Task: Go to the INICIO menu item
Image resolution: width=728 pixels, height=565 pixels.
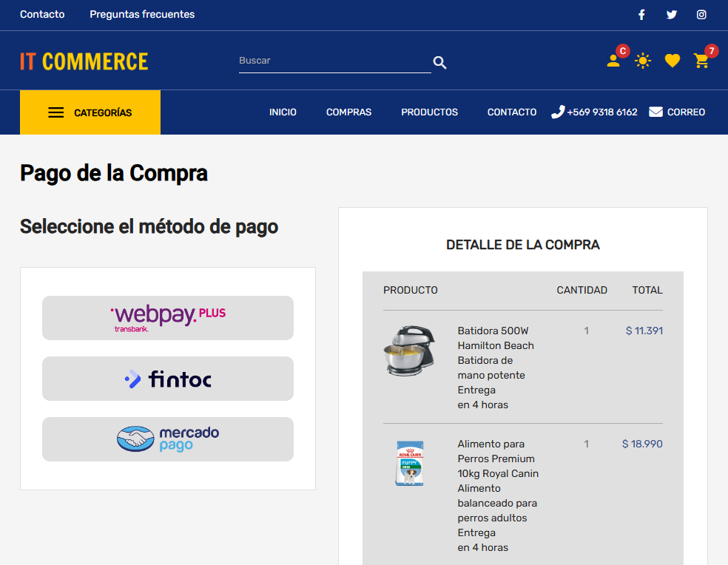Action: [x=283, y=112]
